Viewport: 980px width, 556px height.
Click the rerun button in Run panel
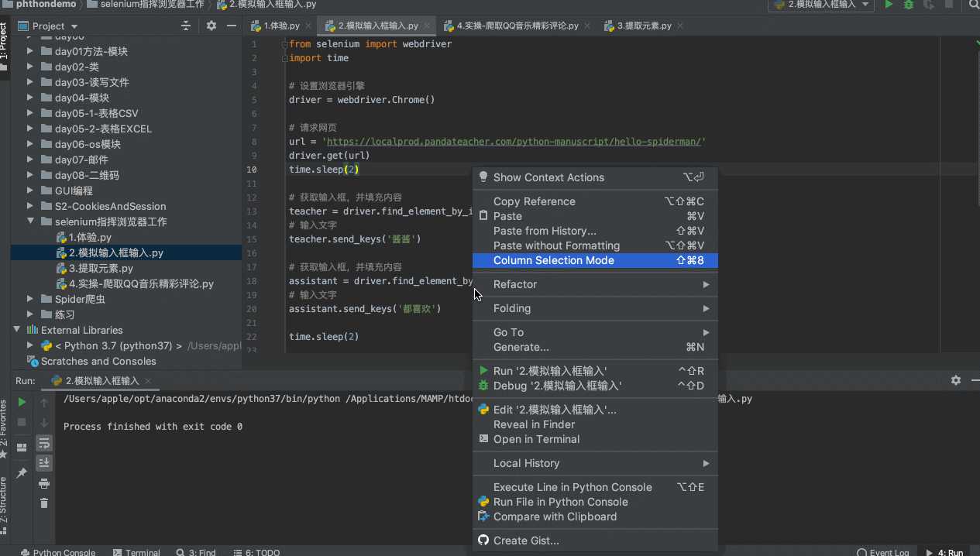pyautogui.click(x=22, y=402)
